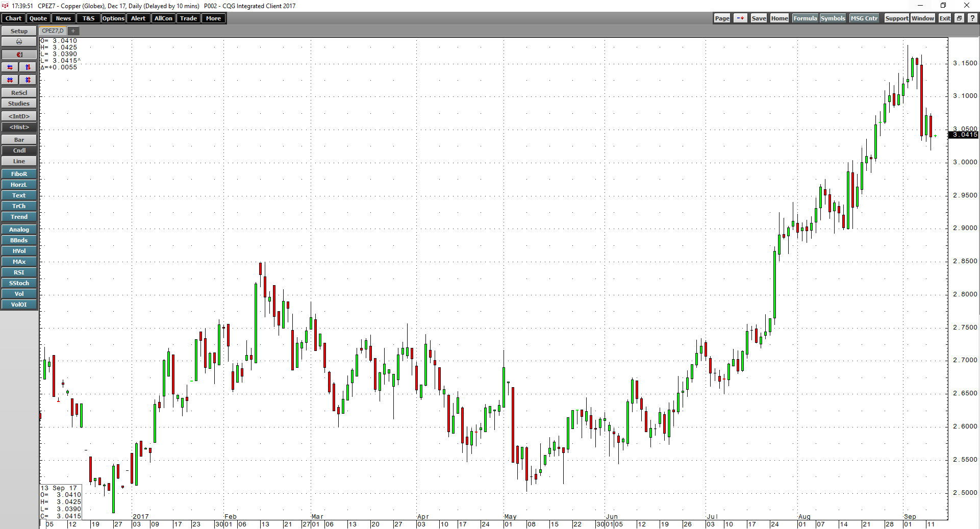Open the Window menu
The image size is (980, 529).
pos(923,18)
